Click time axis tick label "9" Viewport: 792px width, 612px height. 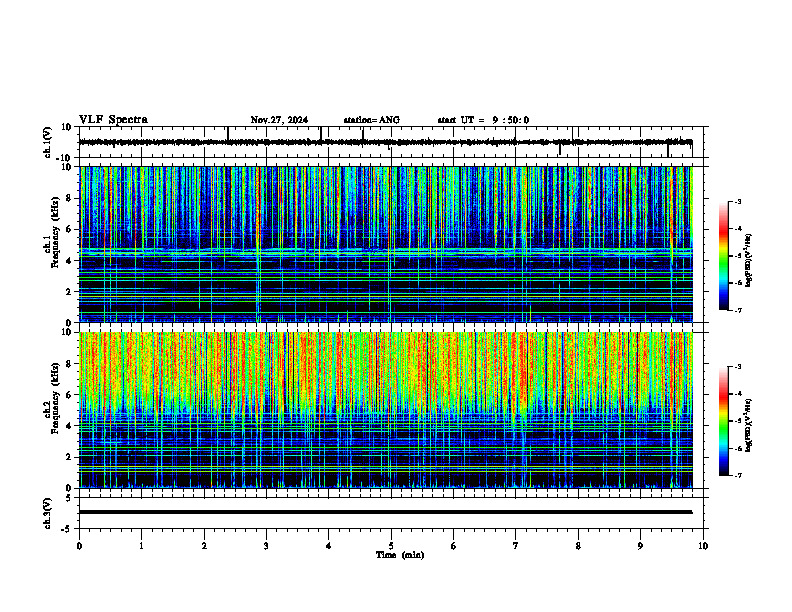(x=640, y=546)
